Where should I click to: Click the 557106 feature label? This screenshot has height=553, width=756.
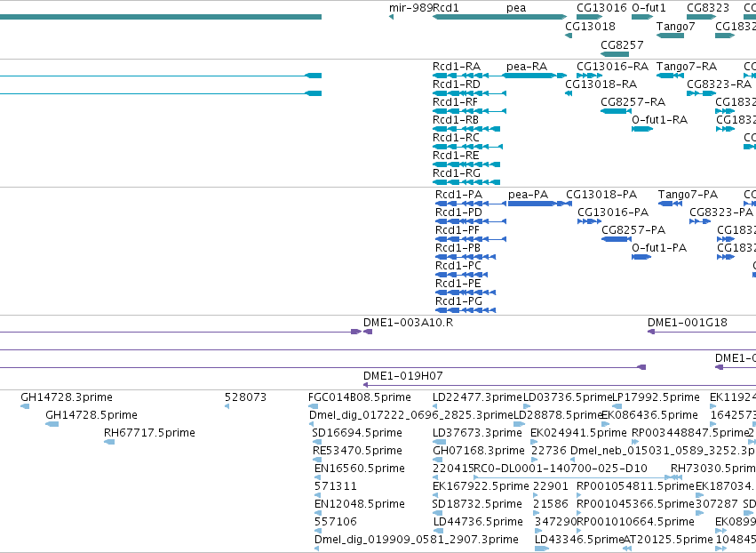(x=336, y=522)
